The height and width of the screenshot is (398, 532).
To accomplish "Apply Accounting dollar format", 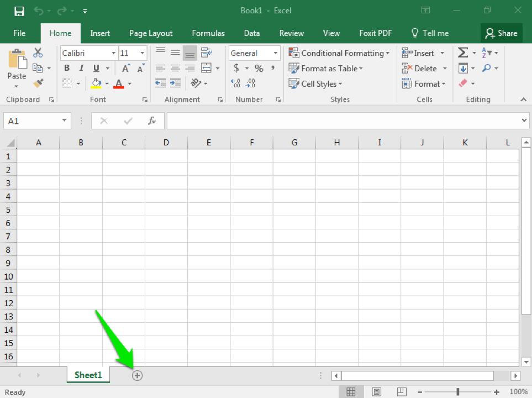I will 236,68.
